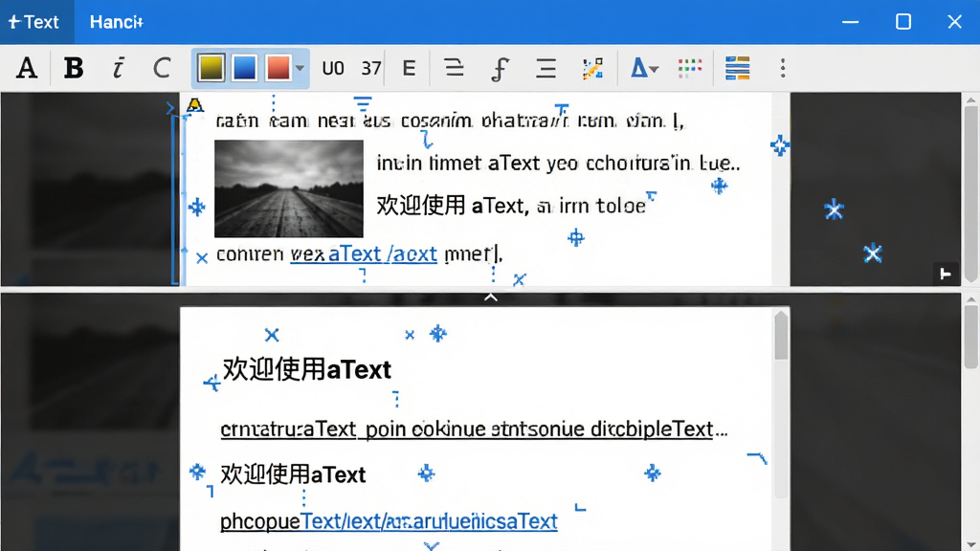This screenshot has width=980, height=551.
Task: Click the three horizontal lines icon
Action: pos(546,68)
